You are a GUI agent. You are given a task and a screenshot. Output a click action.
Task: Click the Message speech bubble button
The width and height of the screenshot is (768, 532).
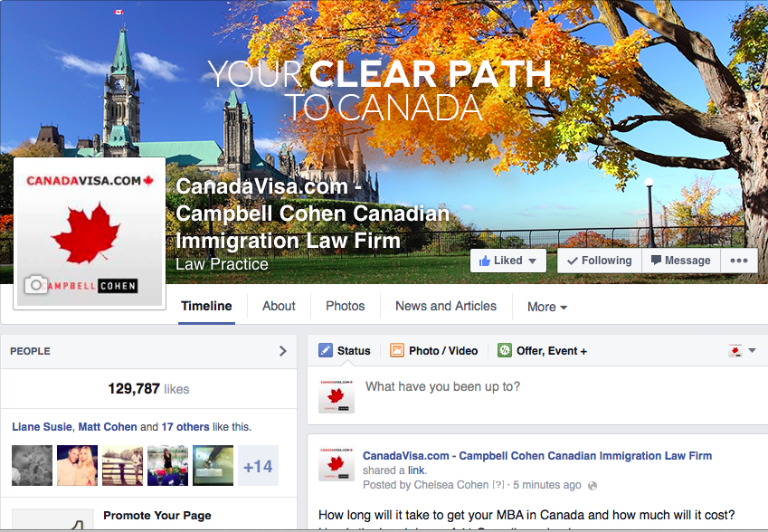[681, 261]
